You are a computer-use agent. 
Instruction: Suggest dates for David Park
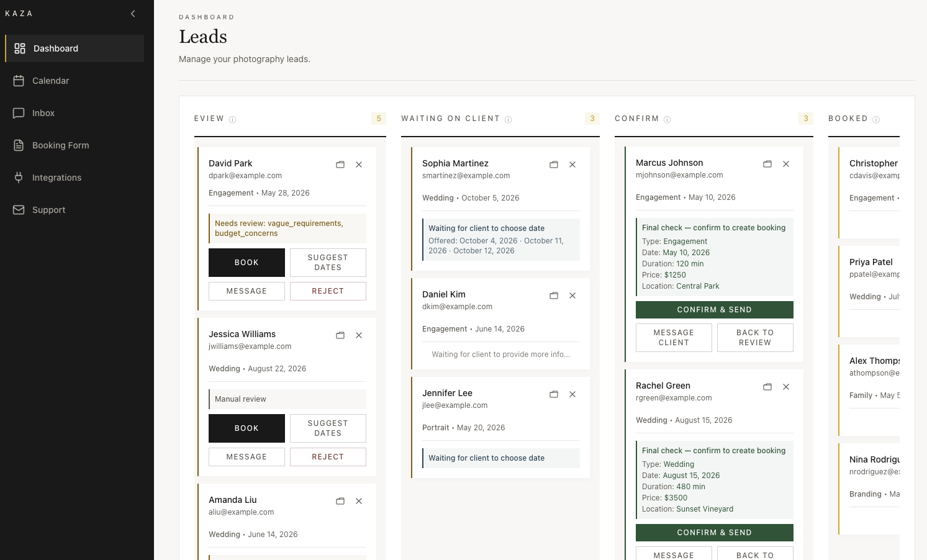[328, 263]
